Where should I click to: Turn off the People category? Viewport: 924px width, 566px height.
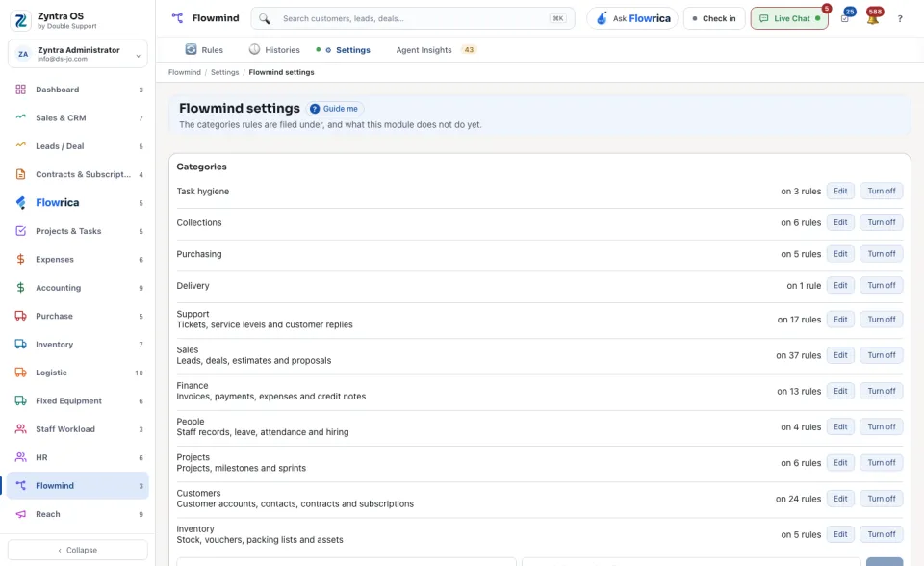coord(881,426)
